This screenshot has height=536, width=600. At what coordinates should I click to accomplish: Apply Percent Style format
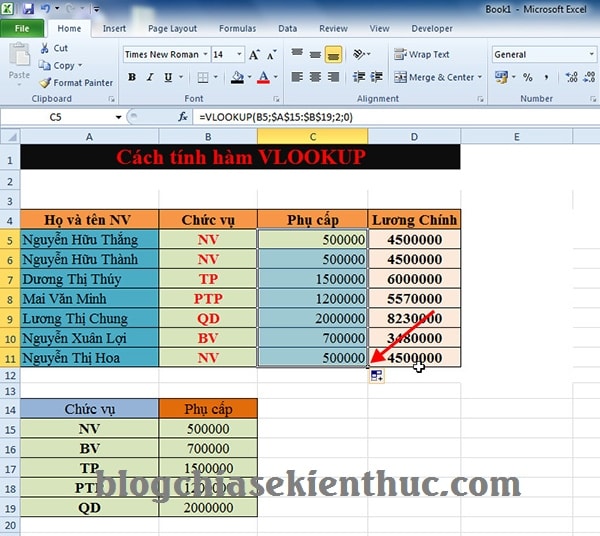528,77
